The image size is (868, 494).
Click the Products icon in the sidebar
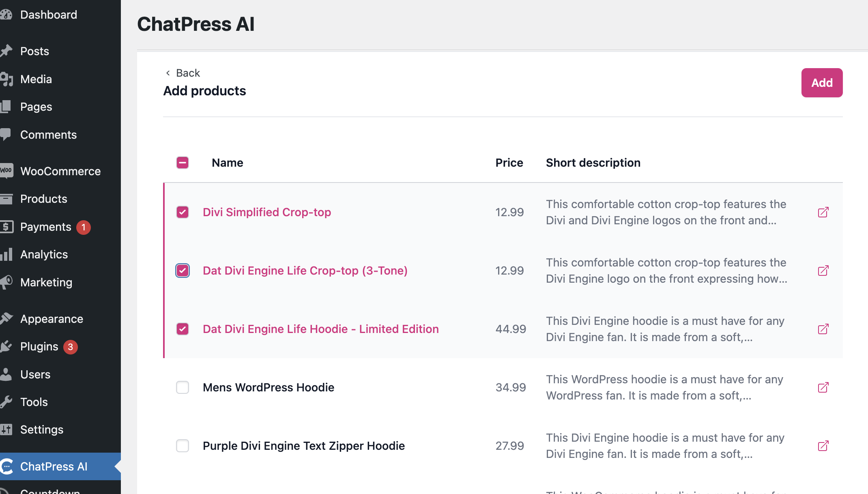point(7,198)
